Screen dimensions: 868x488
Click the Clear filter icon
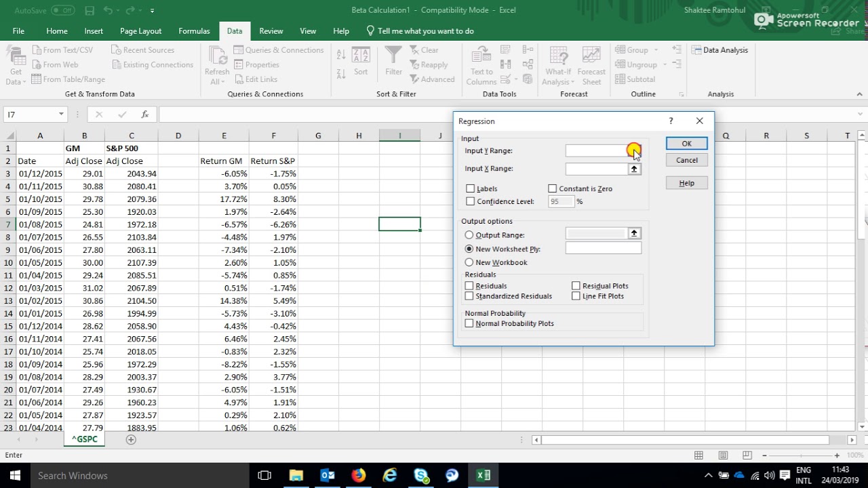(x=424, y=50)
